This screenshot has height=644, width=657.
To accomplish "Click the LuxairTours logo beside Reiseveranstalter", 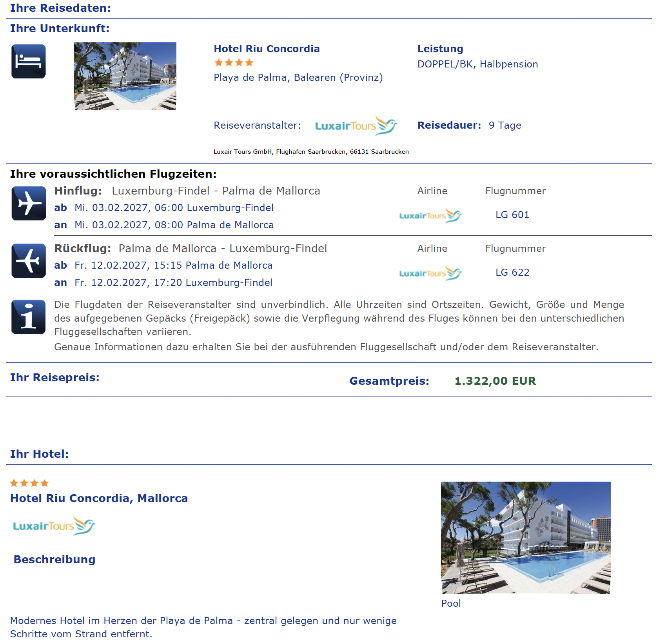I will pyautogui.click(x=356, y=126).
